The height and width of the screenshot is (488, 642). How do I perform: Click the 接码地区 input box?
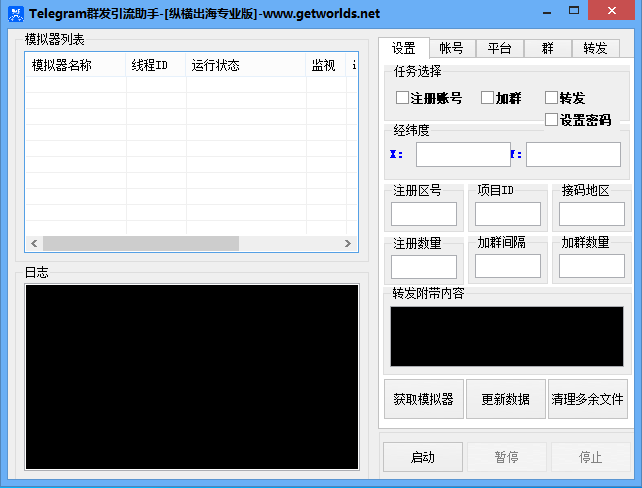click(x=592, y=214)
